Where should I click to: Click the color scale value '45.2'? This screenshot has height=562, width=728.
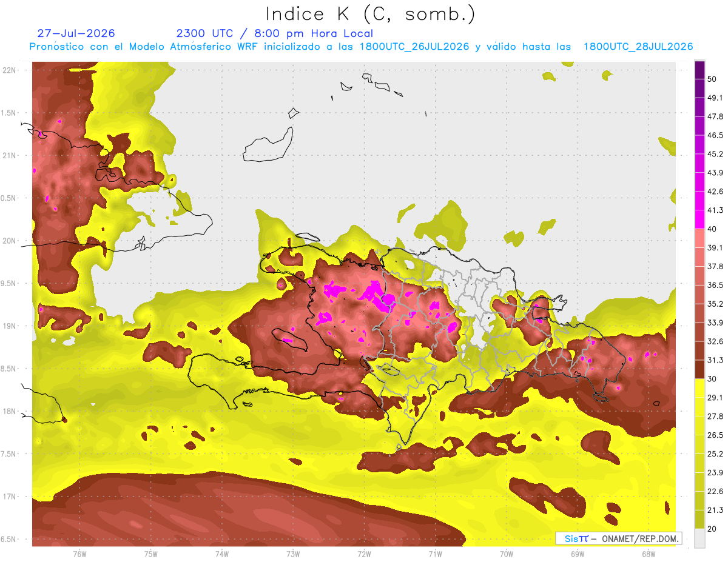click(x=715, y=154)
